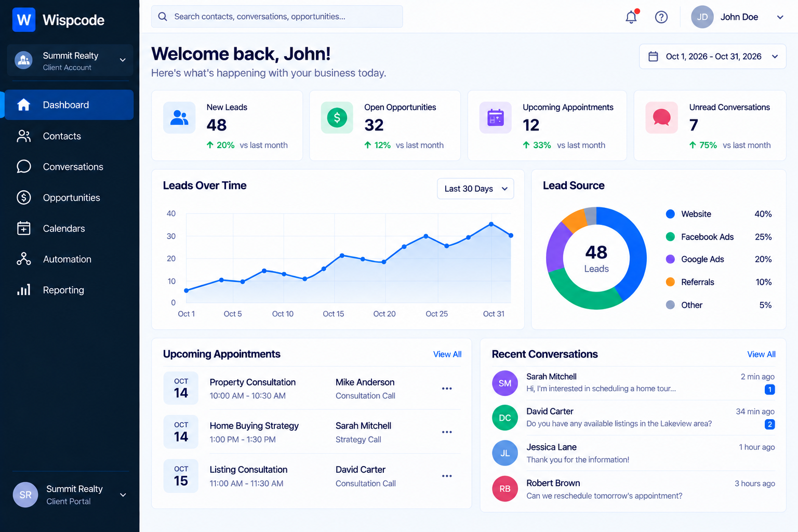Image resolution: width=798 pixels, height=532 pixels.
Task: Click the Open Opportunities dollar icon
Action: 337,117
